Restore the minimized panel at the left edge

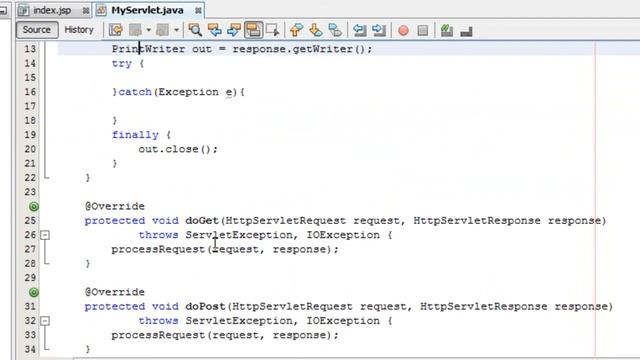[3, 11]
